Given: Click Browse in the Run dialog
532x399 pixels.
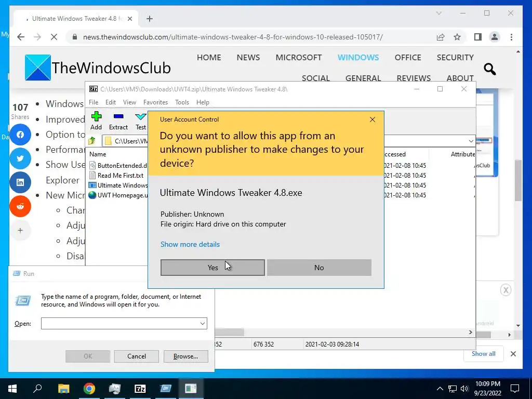Looking at the screenshot, I should click(185, 356).
